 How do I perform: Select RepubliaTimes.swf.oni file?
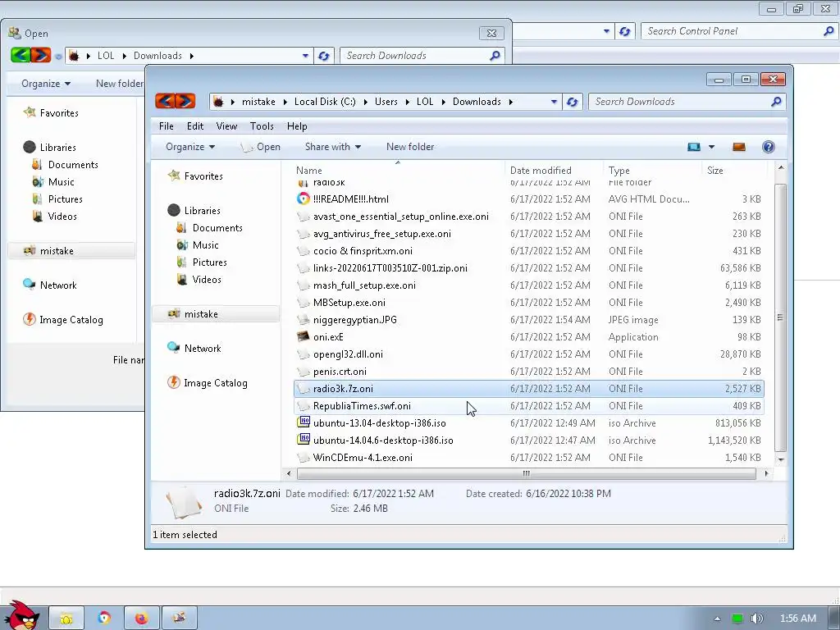(x=529, y=406)
